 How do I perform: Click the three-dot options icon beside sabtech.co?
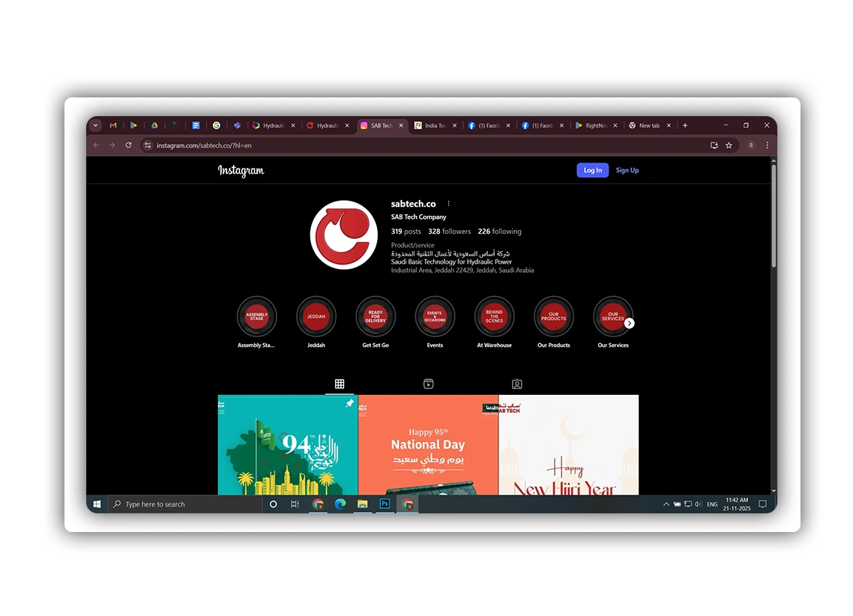(x=449, y=204)
